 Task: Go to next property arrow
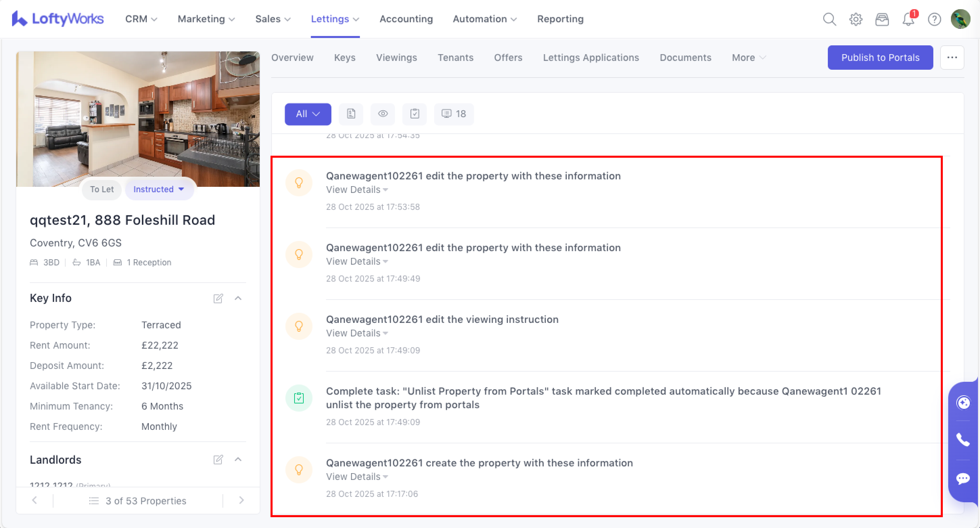(241, 500)
